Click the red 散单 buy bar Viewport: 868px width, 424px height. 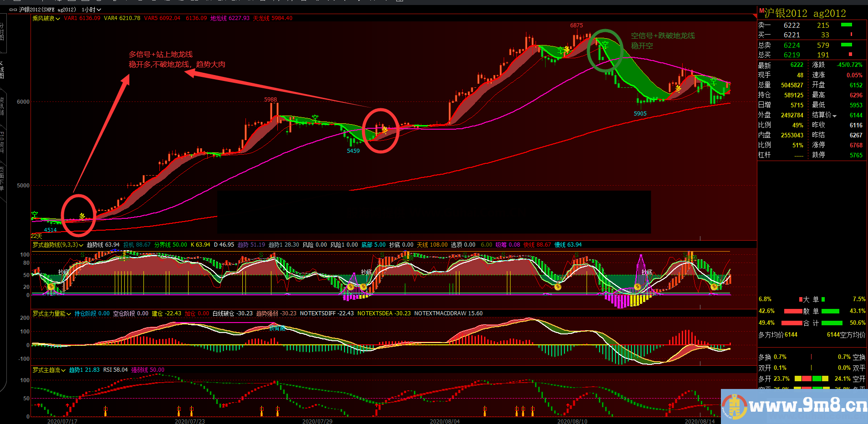click(x=793, y=311)
